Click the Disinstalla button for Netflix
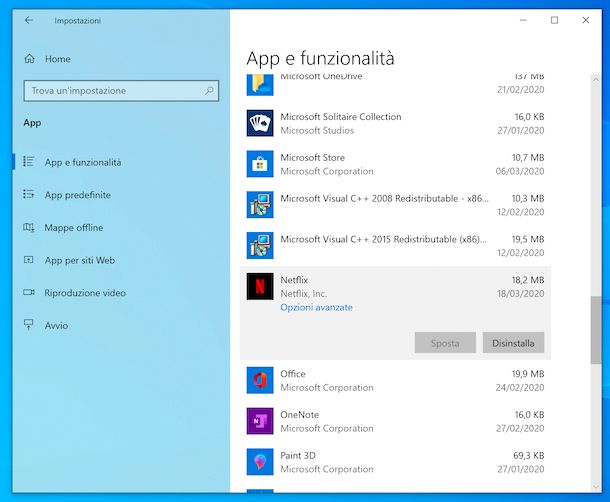 [x=513, y=343]
